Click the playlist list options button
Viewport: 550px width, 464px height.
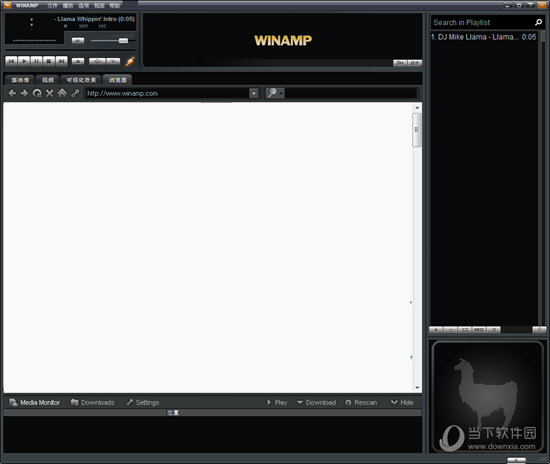point(494,329)
